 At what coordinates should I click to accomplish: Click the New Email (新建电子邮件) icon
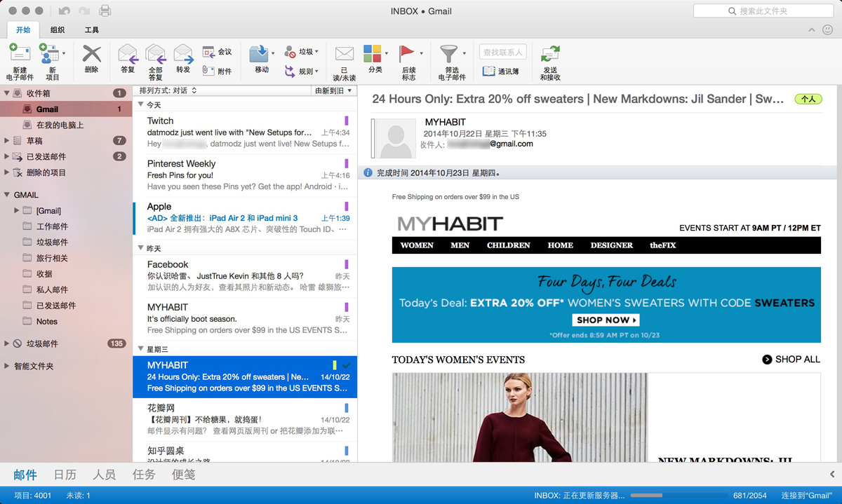[20, 55]
